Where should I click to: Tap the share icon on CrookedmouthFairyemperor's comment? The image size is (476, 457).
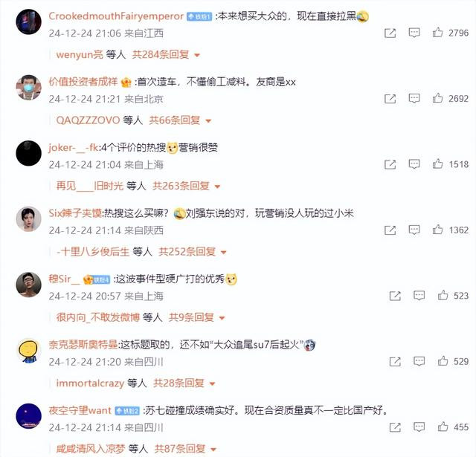click(390, 33)
